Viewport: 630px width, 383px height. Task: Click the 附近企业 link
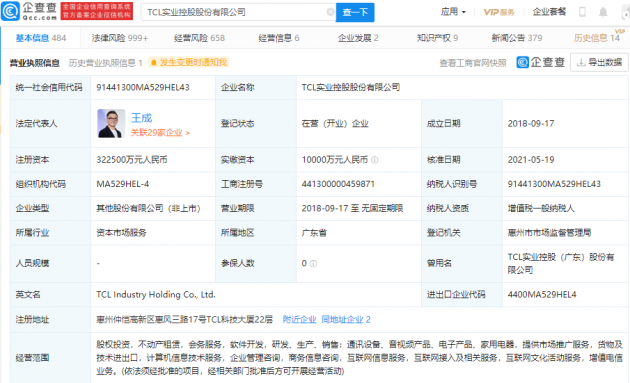pyautogui.click(x=299, y=320)
